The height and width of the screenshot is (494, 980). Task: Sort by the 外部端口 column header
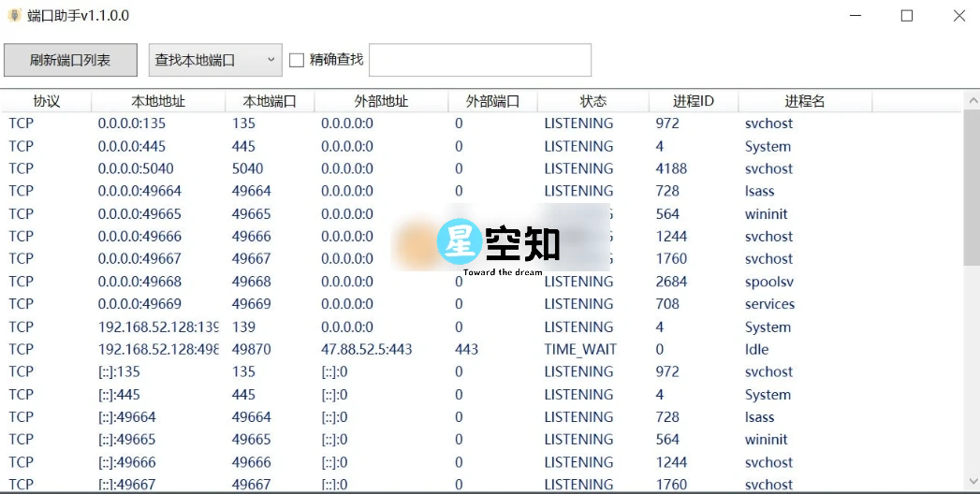(492, 101)
